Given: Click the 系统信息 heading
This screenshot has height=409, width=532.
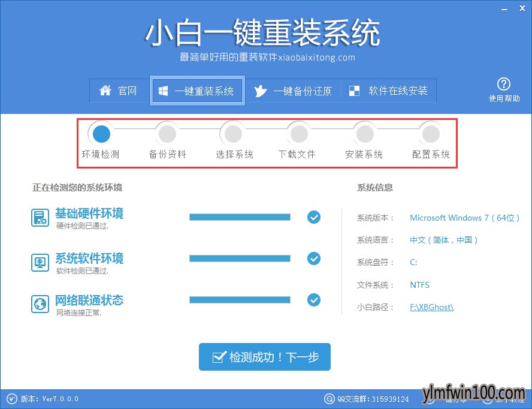Looking at the screenshot, I should 375,188.
